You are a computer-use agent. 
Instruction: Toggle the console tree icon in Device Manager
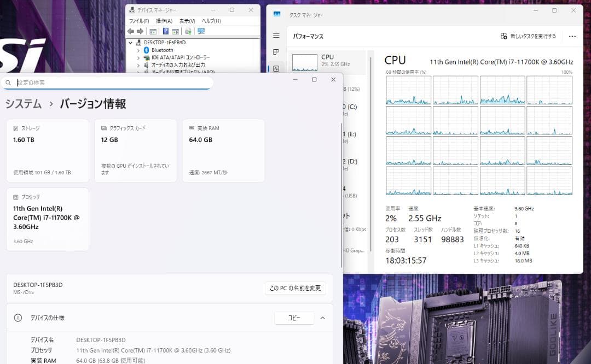click(x=153, y=32)
